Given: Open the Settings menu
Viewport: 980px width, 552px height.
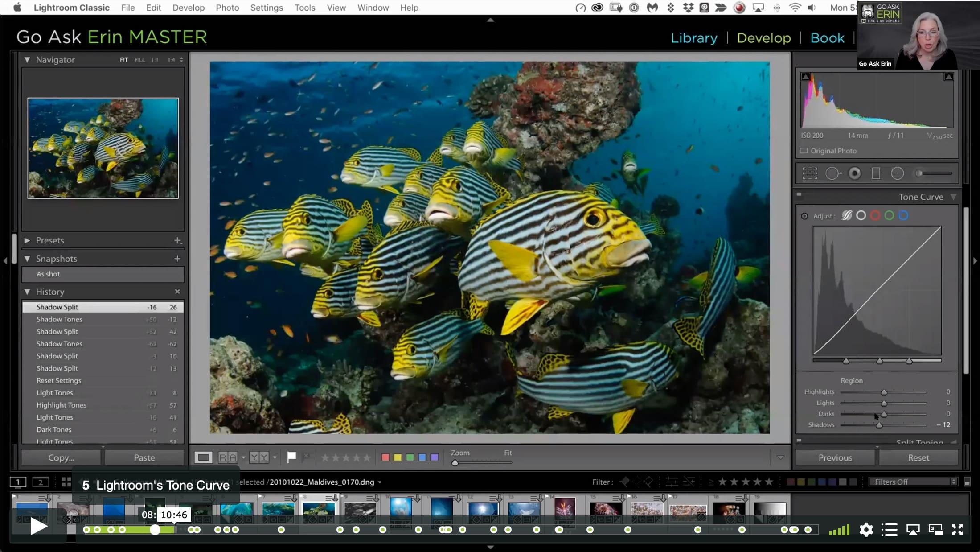Looking at the screenshot, I should [x=267, y=8].
